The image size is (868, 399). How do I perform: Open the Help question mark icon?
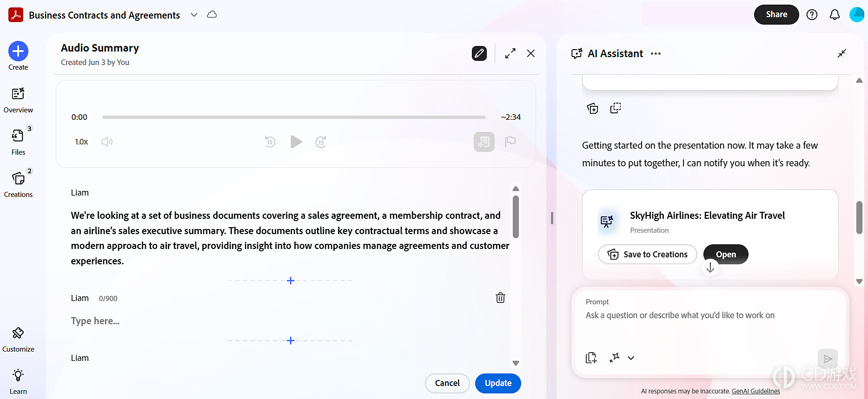[812, 15]
